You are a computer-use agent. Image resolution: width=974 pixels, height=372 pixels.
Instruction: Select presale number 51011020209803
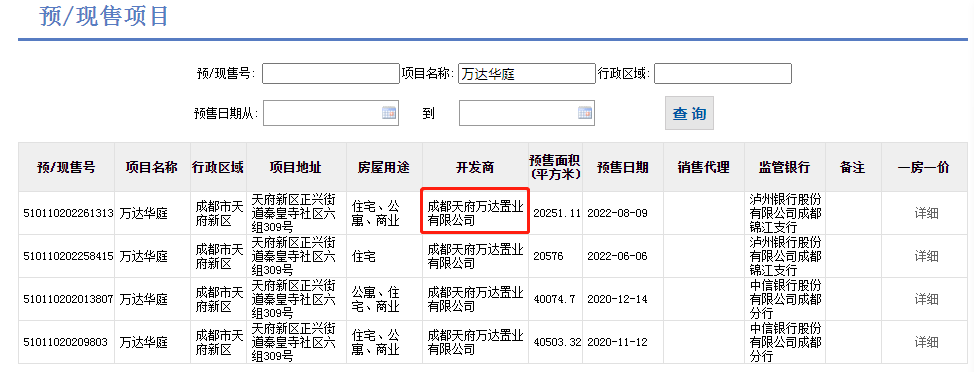[x=65, y=342]
